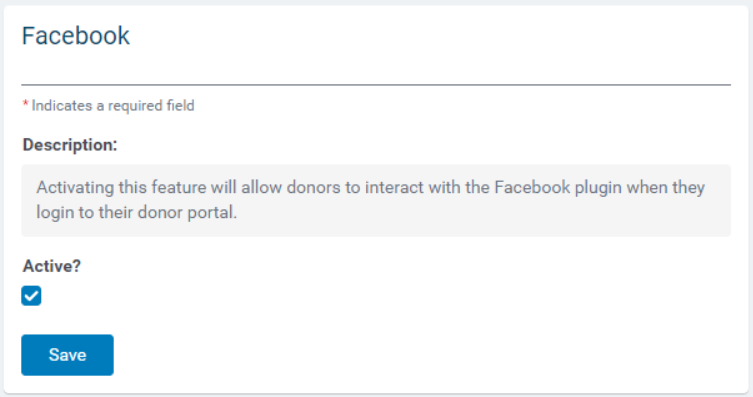Screen dimensions: 753x397
Task: Click the red required-field asterisk
Action: [x=25, y=104]
